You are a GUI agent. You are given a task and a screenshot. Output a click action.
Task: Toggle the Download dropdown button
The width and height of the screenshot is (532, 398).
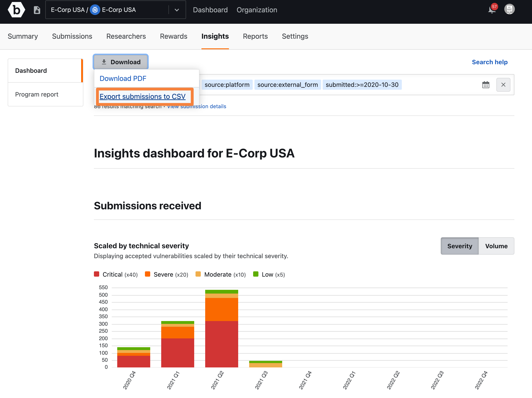pyautogui.click(x=121, y=62)
